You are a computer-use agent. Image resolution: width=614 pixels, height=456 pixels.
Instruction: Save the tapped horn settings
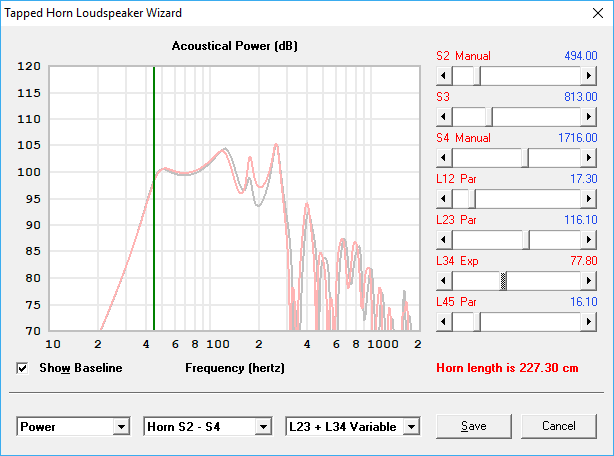pyautogui.click(x=474, y=426)
